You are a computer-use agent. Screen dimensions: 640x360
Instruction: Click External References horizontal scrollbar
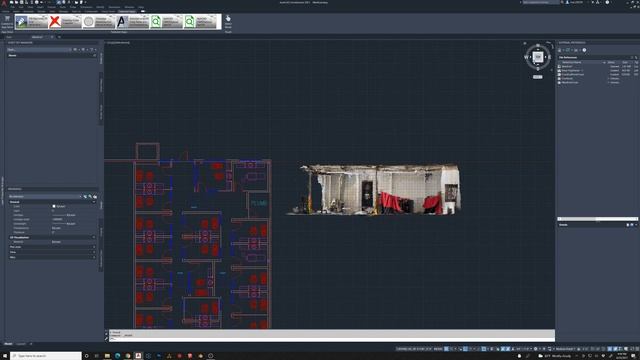pyautogui.click(x=598, y=219)
